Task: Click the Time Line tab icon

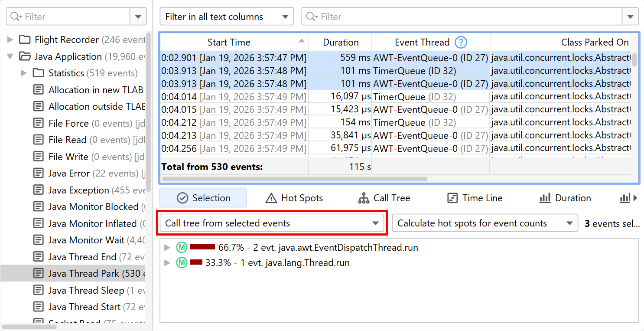Action: [452, 198]
